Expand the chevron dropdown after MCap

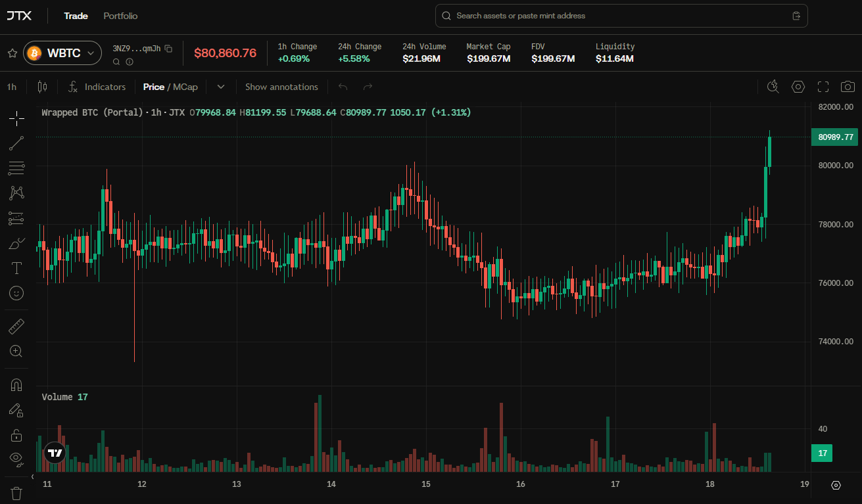(x=221, y=87)
